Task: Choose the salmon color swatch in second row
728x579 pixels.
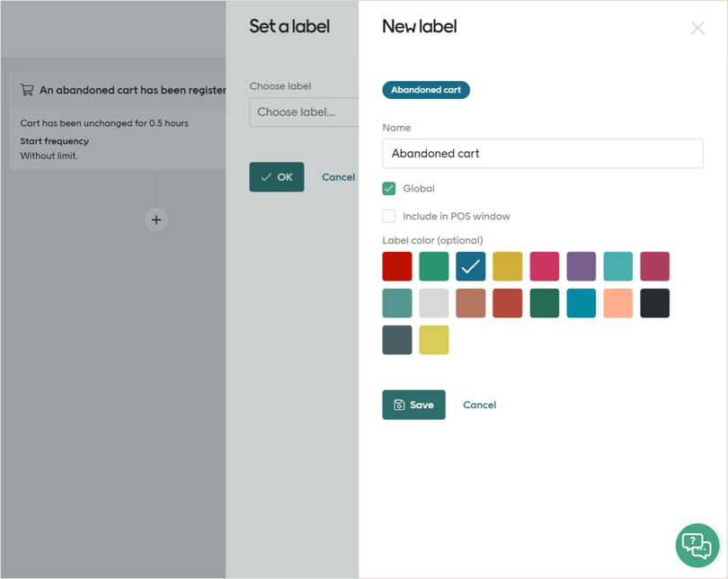Action: point(617,303)
